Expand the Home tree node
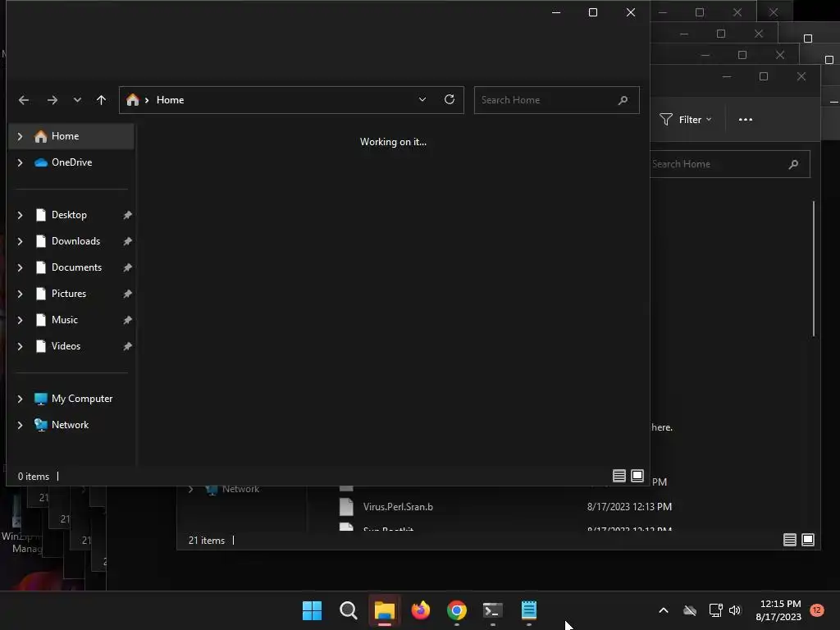The image size is (840, 630). coord(20,136)
